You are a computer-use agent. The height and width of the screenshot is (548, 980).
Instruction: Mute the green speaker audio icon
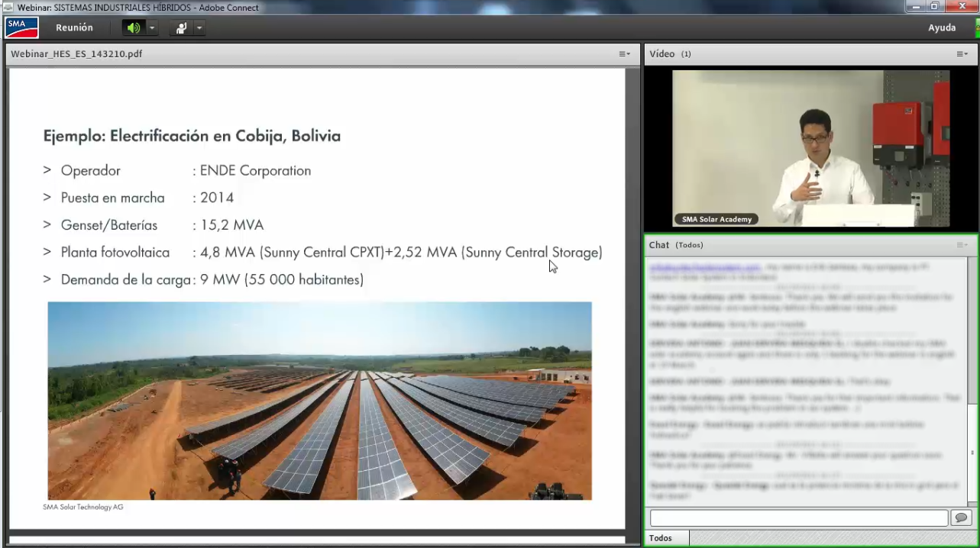point(134,28)
